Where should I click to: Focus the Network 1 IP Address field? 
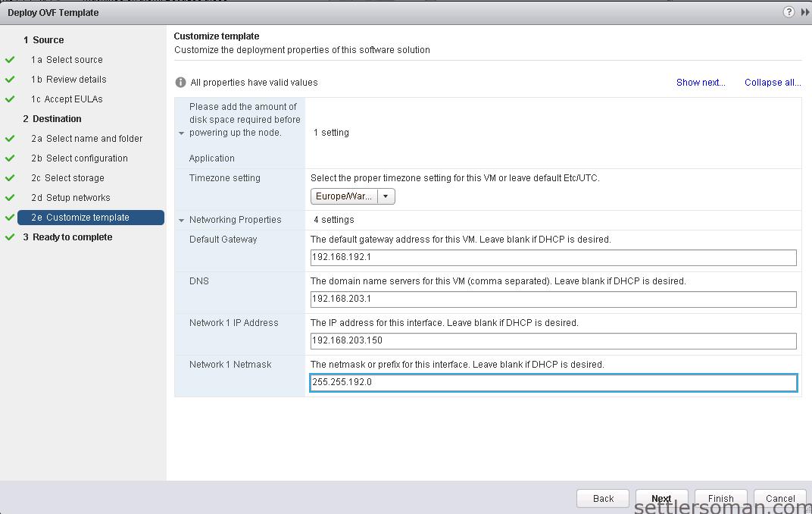[553, 341]
